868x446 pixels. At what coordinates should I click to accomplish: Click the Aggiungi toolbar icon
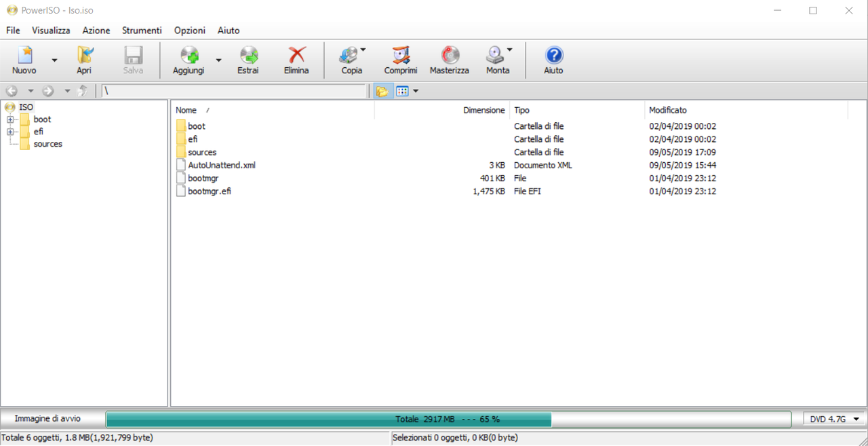pos(189,55)
